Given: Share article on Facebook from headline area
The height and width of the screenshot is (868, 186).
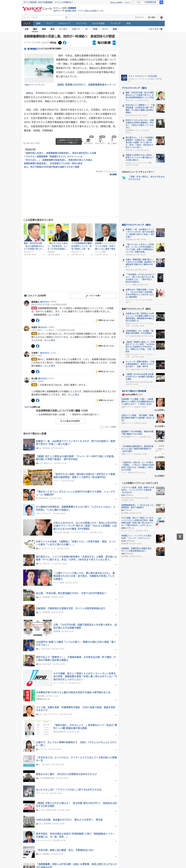Looking at the screenshot, I should point(64,43).
